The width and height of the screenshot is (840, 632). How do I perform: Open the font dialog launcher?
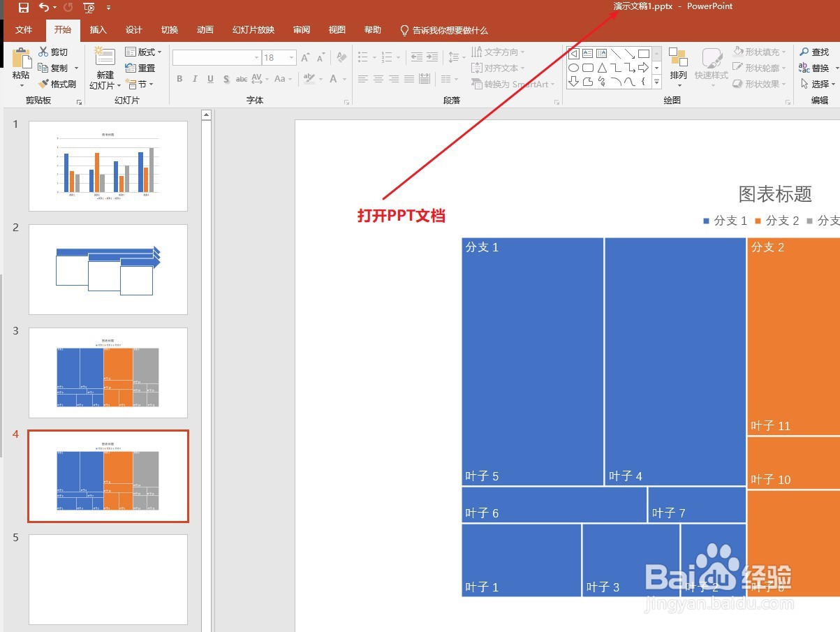tap(347, 102)
